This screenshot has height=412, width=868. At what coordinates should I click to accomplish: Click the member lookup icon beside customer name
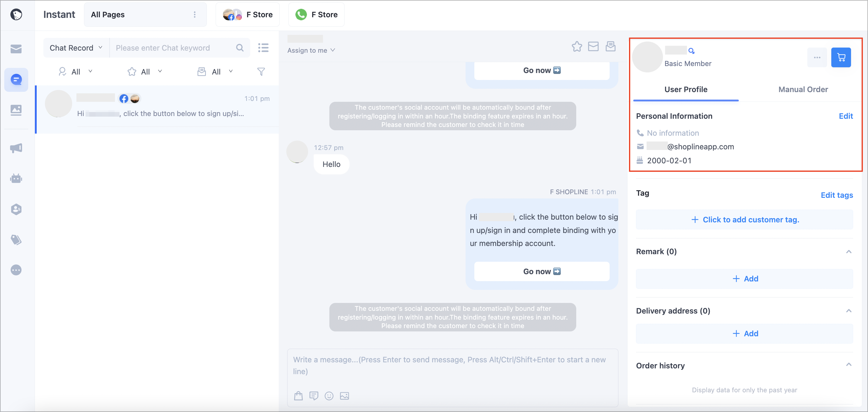pos(692,51)
